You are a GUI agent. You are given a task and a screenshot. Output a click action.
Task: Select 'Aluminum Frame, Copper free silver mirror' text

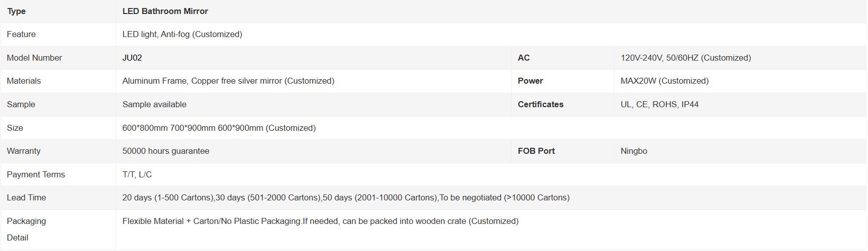[x=202, y=81]
